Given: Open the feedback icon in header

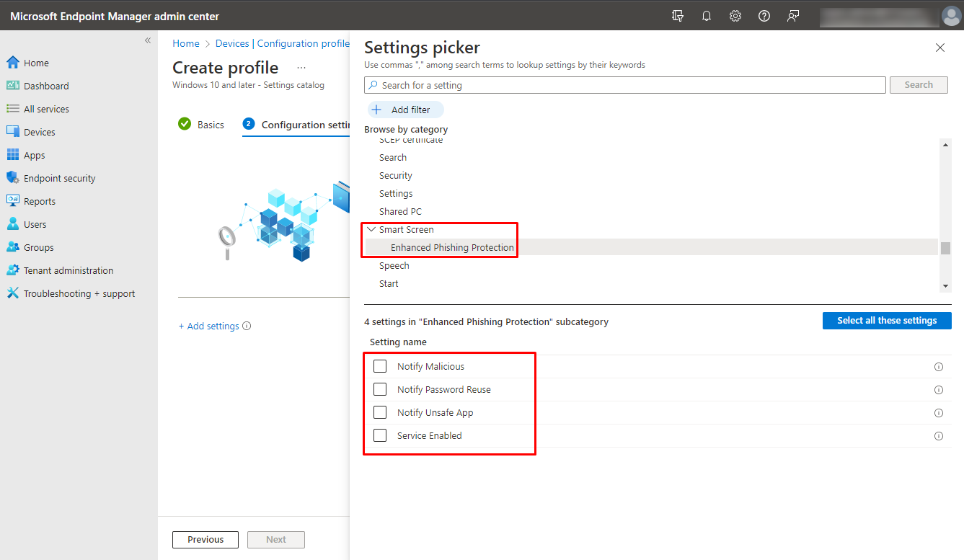Looking at the screenshot, I should [793, 16].
